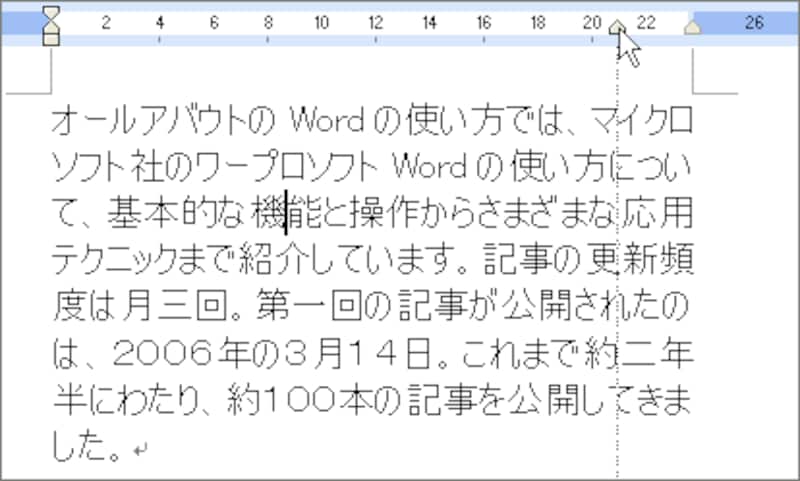Click the paragraph return mark at text end
Screen dimensions: 800x481
[x=140, y=449]
